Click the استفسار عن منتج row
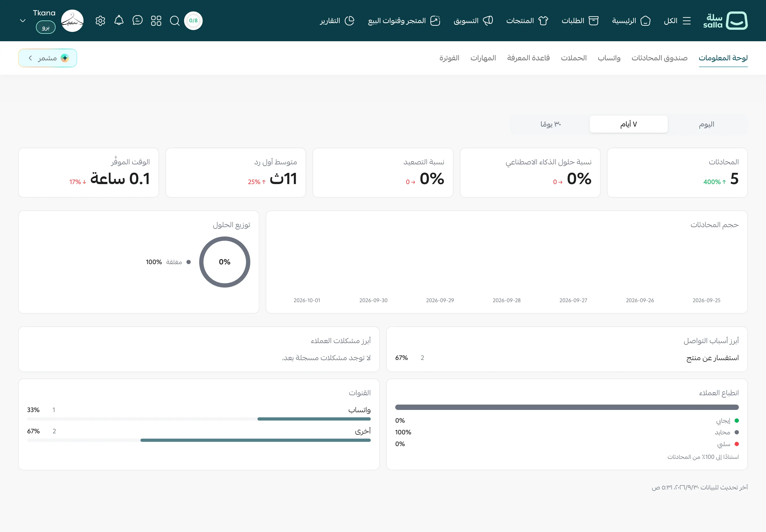The image size is (766, 532). pos(567,358)
